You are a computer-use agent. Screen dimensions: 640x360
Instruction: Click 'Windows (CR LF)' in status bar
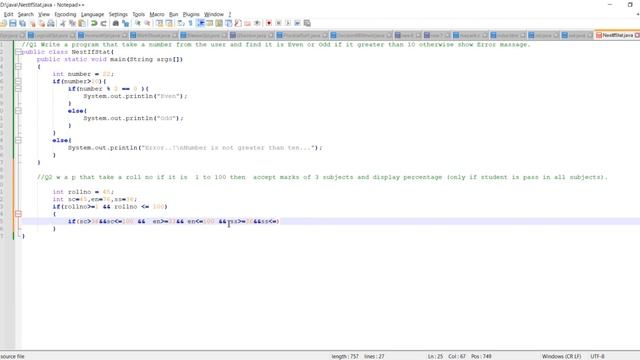click(x=561, y=356)
